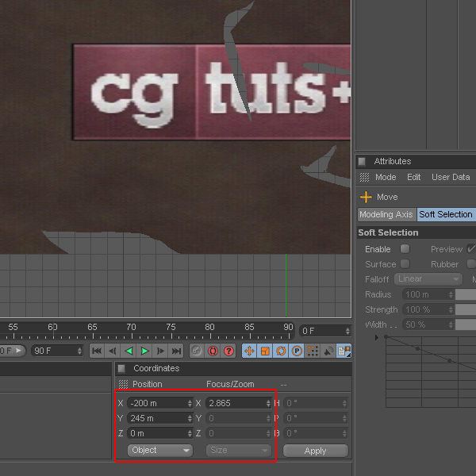The image size is (476, 476).
Task: Open the Mode menu in Attributes
Action: point(386,177)
